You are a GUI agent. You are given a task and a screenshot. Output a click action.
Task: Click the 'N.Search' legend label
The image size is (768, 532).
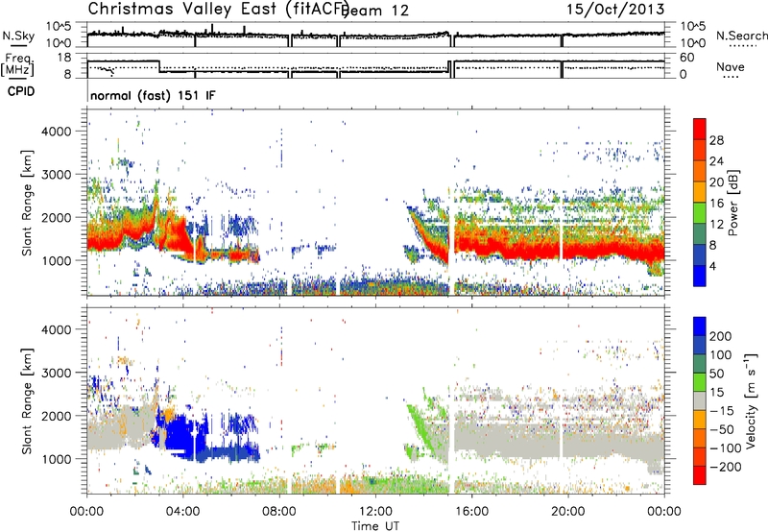[x=741, y=36]
